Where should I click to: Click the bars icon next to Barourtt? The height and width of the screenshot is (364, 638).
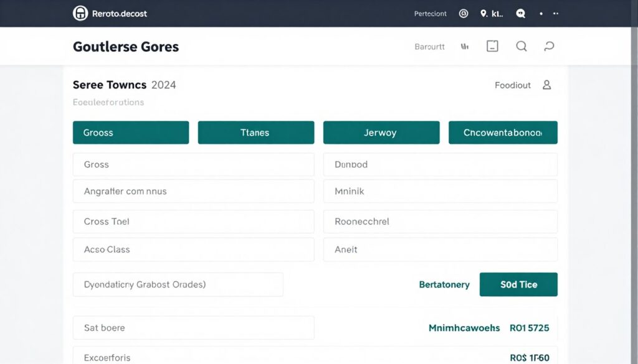(x=464, y=47)
